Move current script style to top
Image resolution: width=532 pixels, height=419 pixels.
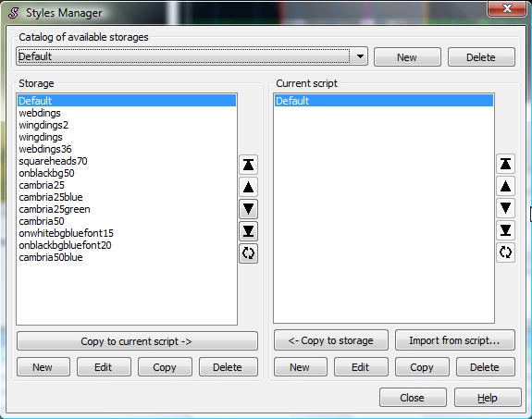click(x=505, y=164)
